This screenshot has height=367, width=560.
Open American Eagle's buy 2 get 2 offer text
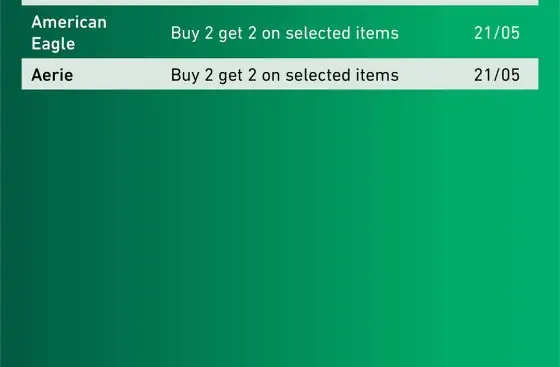[x=285, y=34]
